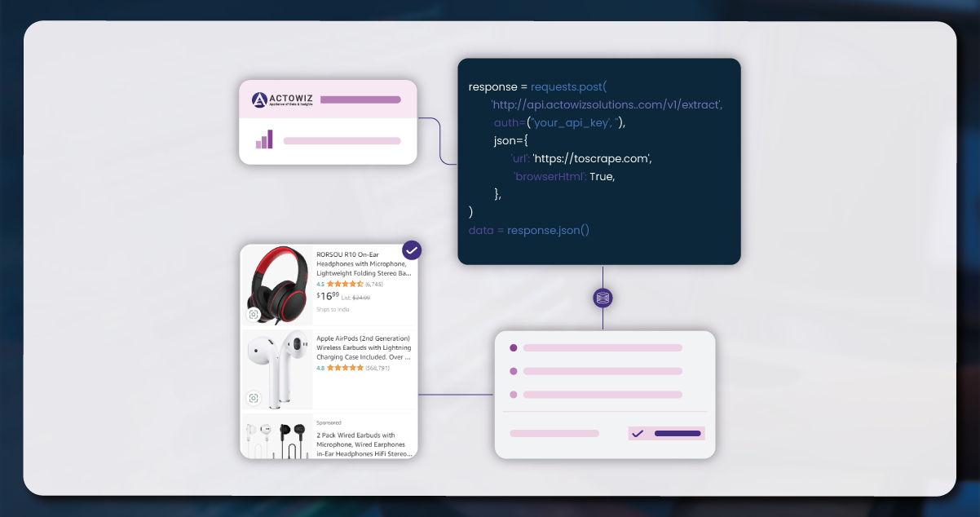Click the Actowiz logo
The height and width of the screenshot is (517, 980).
click(281, 99)
